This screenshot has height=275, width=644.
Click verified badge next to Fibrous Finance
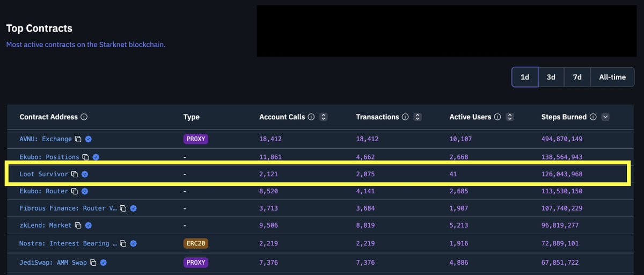click(x=133, y=208)
